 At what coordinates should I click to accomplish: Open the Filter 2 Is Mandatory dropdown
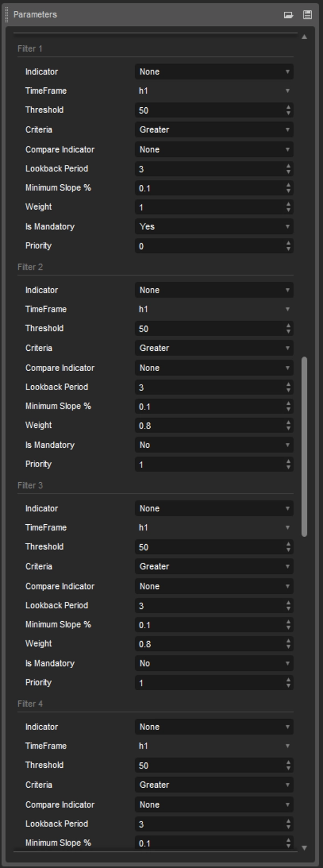pyautogui.click(x=214, y=445)
